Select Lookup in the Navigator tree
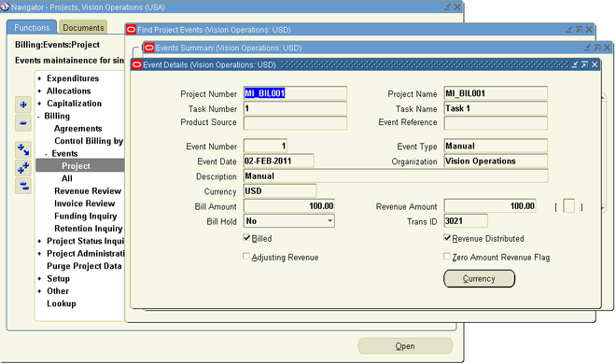Screen dimensions: 616x364 (62, 303)
